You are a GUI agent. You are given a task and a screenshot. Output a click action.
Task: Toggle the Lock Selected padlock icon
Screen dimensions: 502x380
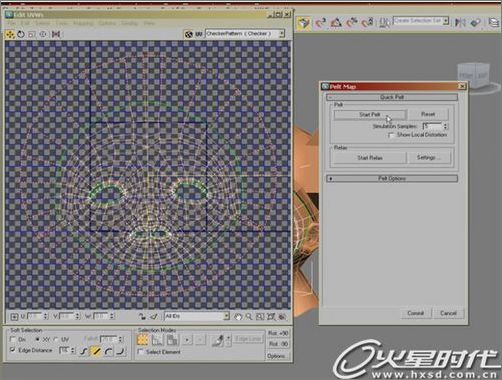(142, 316)
